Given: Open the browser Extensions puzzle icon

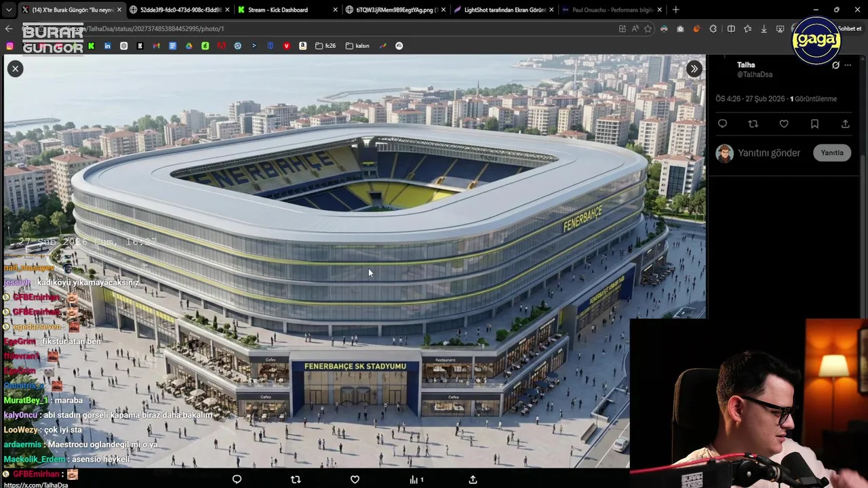Looking at the screenshot, I should click(713, 28).
